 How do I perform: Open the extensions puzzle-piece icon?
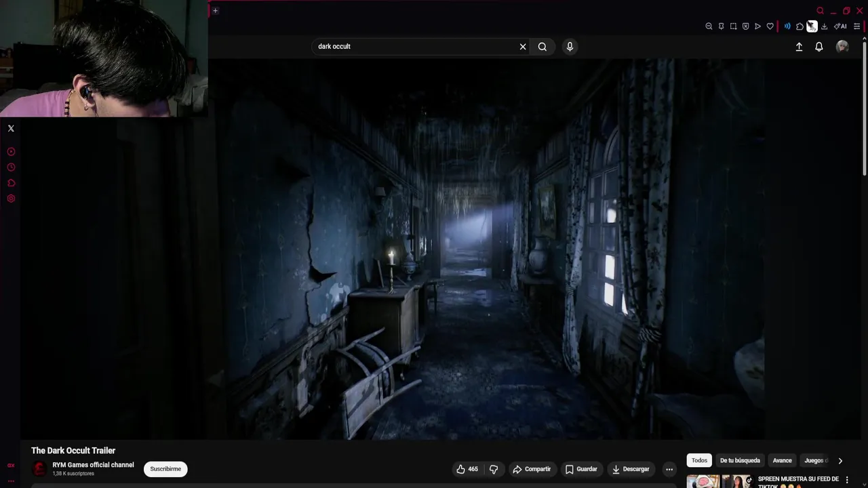click(x=800, y=26)
